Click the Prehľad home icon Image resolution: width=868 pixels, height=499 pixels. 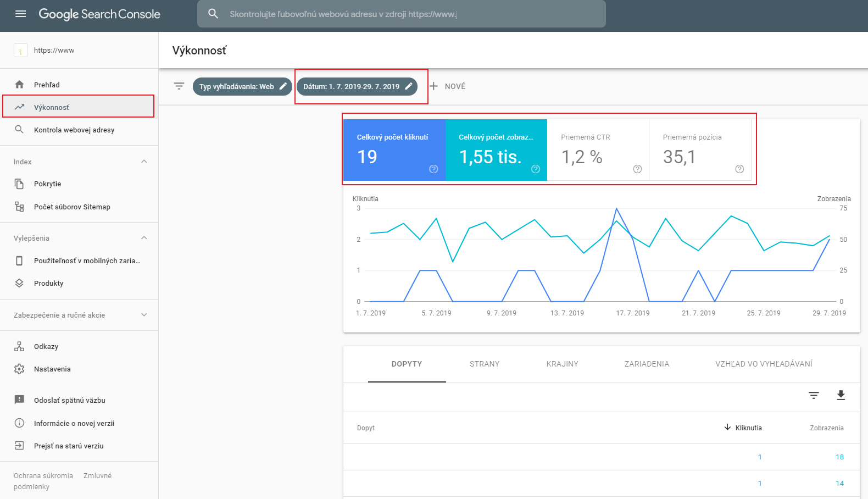click(x=19, y=85)
